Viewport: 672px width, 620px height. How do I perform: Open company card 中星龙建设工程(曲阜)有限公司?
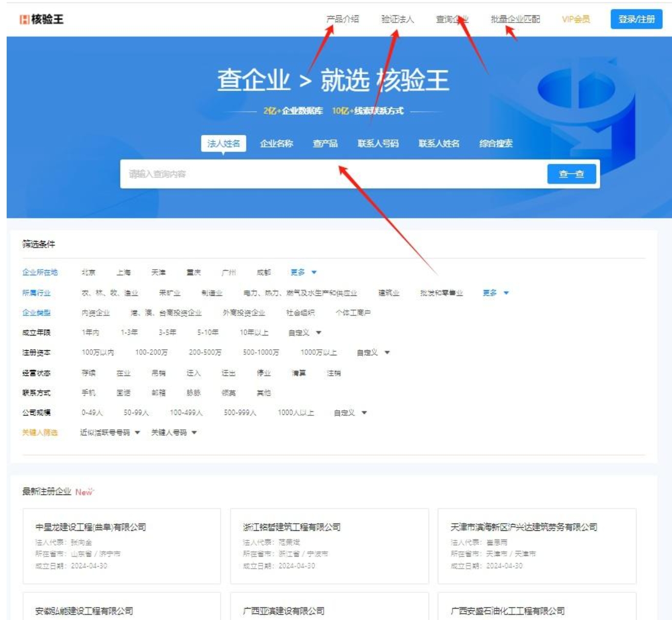pos(121,546)
